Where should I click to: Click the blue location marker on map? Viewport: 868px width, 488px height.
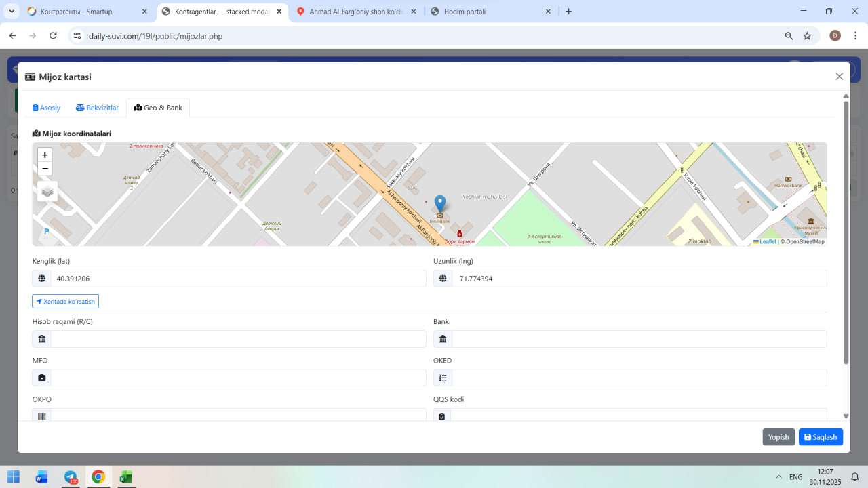click(x=440, y=203)
